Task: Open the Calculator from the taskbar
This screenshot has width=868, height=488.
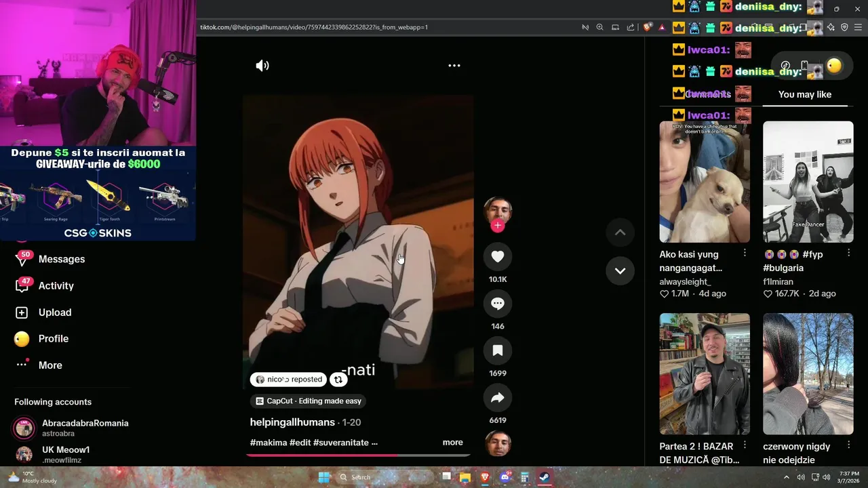Action: tap(524, 477)
